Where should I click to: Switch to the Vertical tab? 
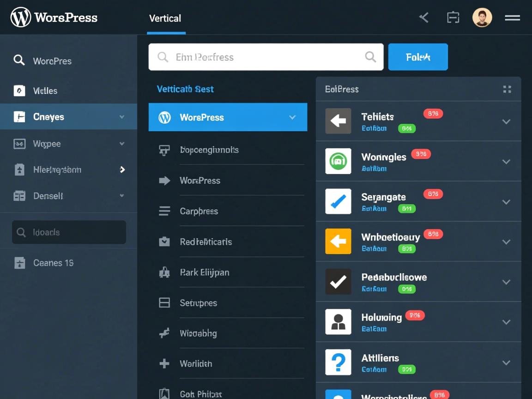tap(165, 18)
